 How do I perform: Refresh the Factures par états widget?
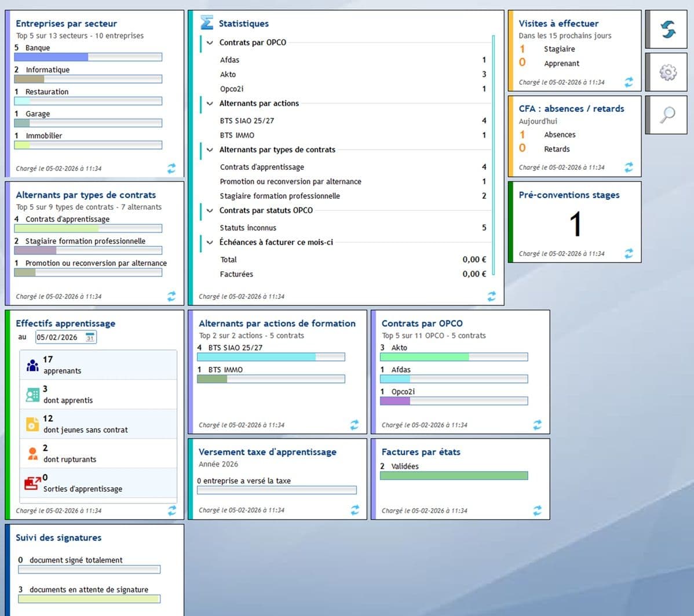point(537,511)
